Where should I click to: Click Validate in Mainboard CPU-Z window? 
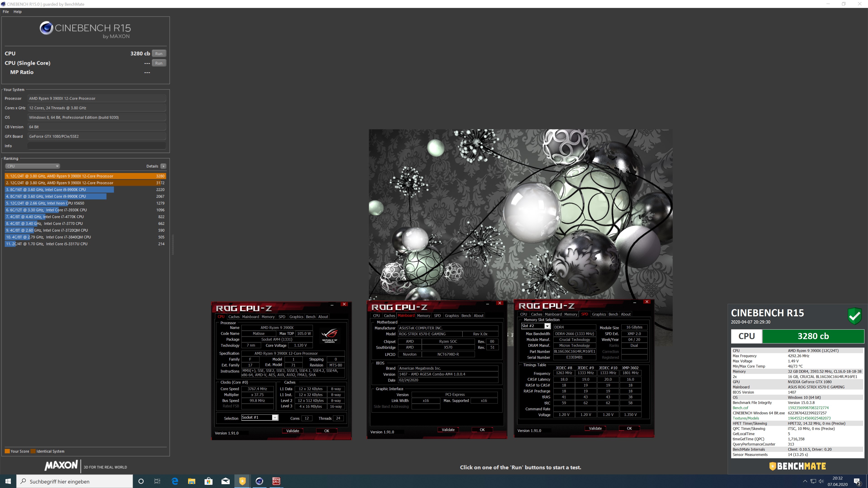coord(448,430)
